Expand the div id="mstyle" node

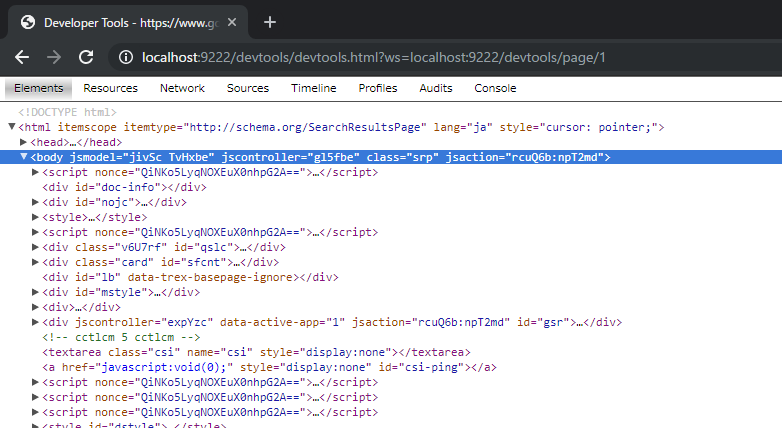click(35, 292)
